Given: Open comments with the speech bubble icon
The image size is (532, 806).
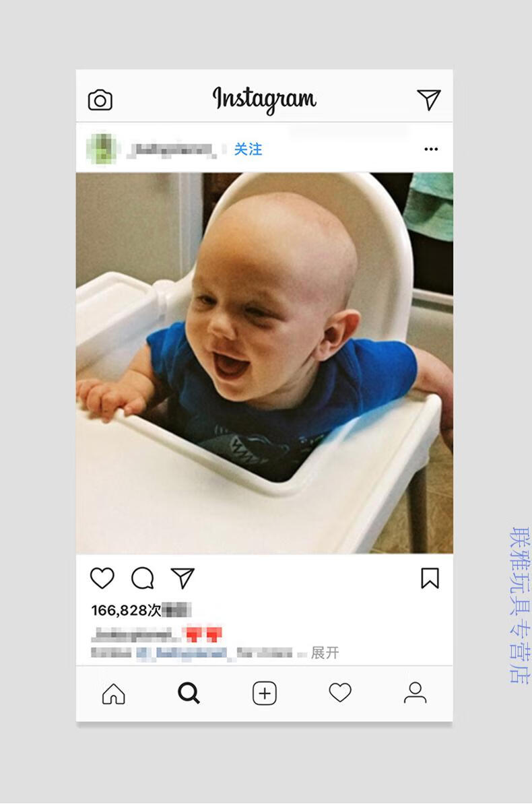Looking at the screenshot, I should click(142, 578).
